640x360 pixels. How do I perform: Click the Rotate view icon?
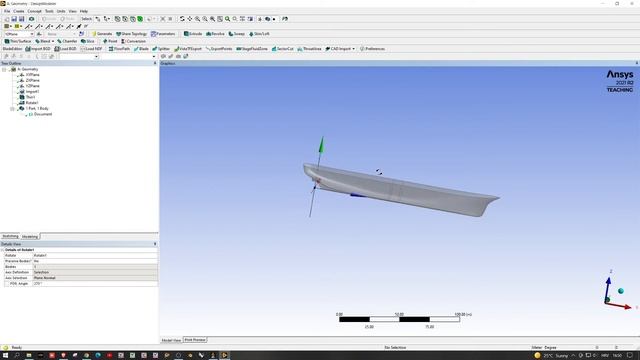(x=182, y=19)
